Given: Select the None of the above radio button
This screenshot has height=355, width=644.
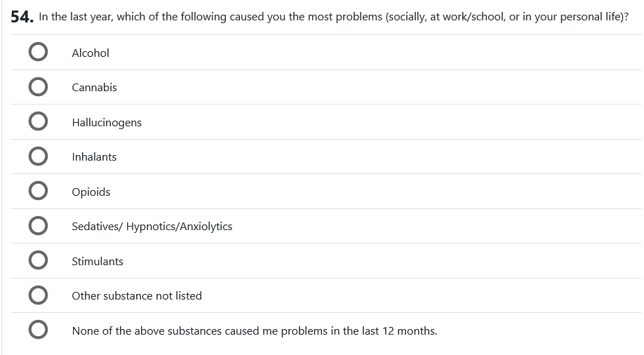Looking at the screenshot, I should click(39, 330).
